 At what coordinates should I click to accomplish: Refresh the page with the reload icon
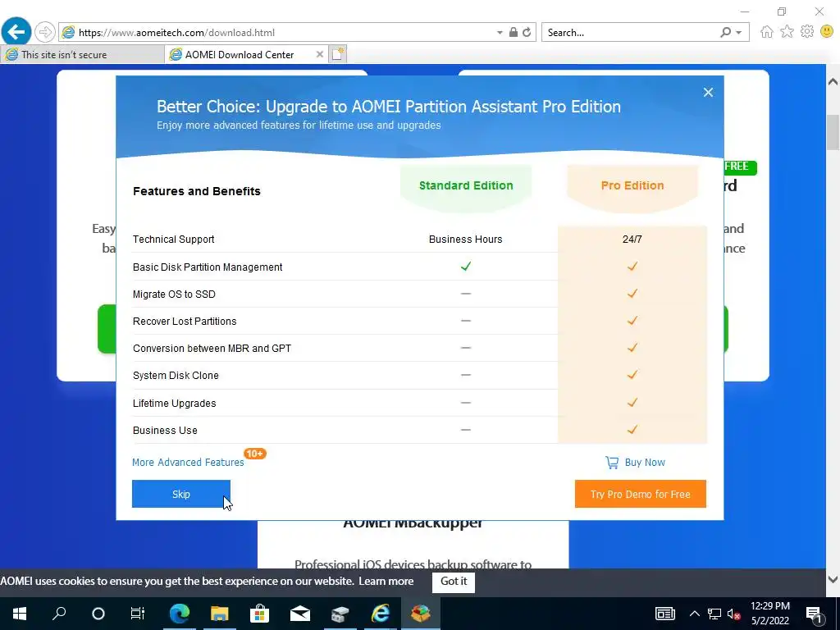pyautogui.click(x=527, y=32)
